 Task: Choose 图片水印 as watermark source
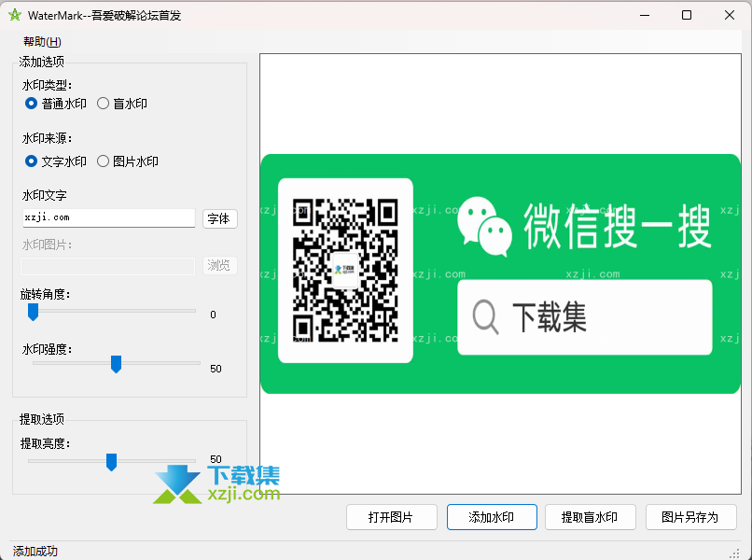(x=128, y=161)
